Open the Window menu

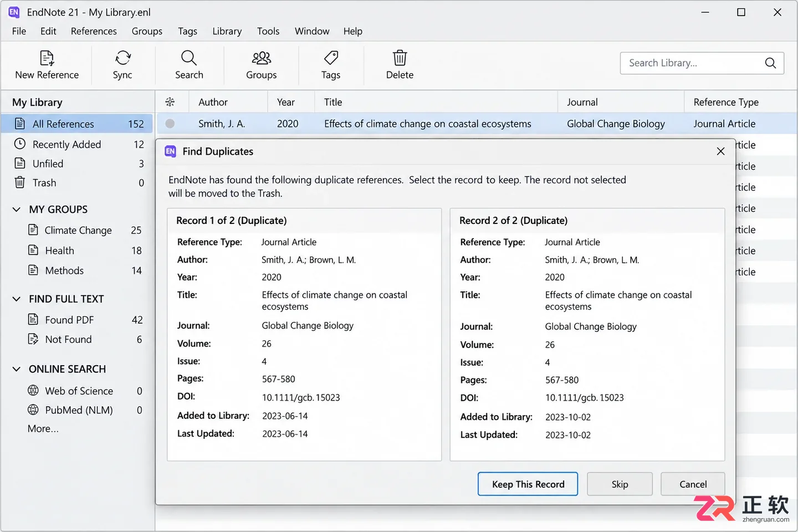312,31
